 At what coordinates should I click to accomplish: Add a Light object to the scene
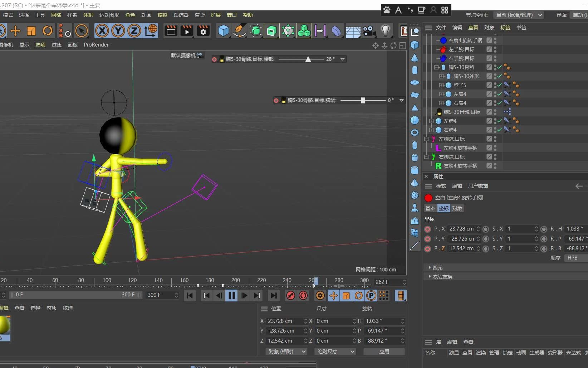[386, 31]
